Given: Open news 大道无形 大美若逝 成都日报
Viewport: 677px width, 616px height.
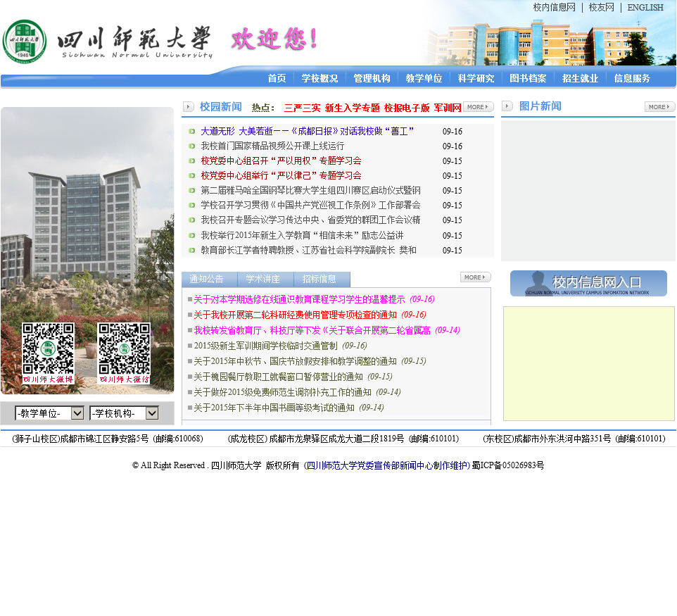Looking at the screenshot, I should [307, 132].
